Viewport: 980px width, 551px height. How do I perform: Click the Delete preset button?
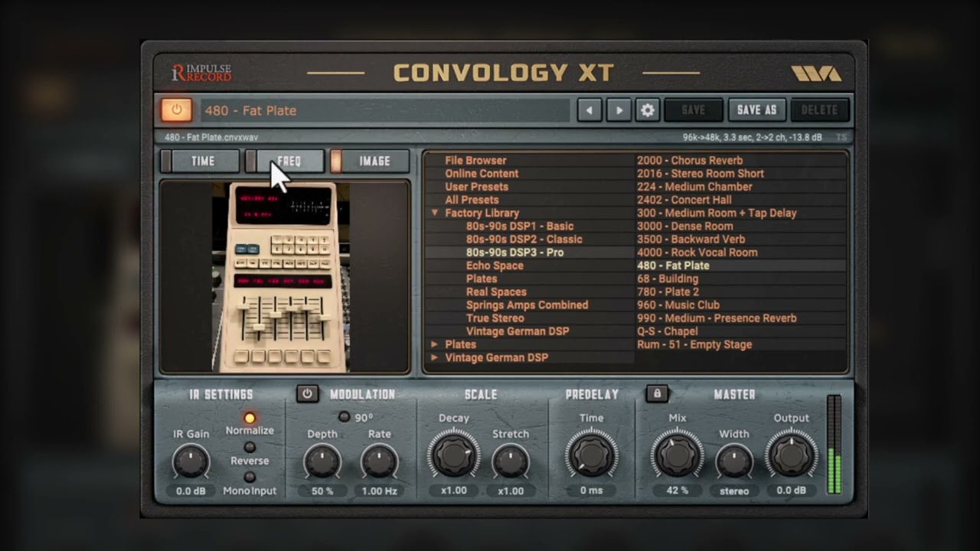click(819, 110)
